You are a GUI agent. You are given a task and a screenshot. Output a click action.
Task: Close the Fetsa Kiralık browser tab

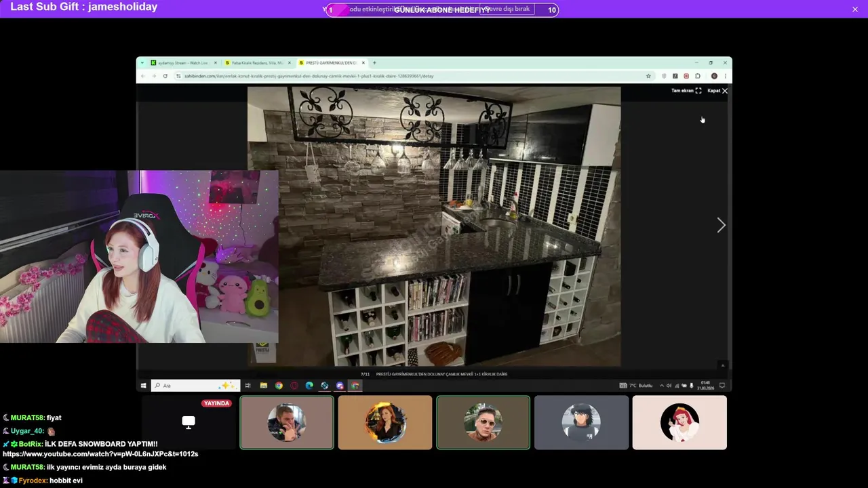coord(290,63)
